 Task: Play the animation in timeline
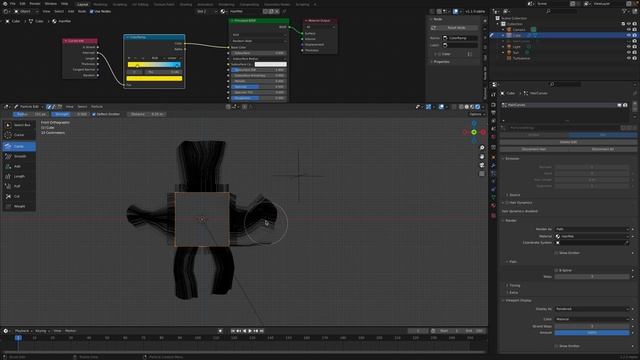(250, 331)
